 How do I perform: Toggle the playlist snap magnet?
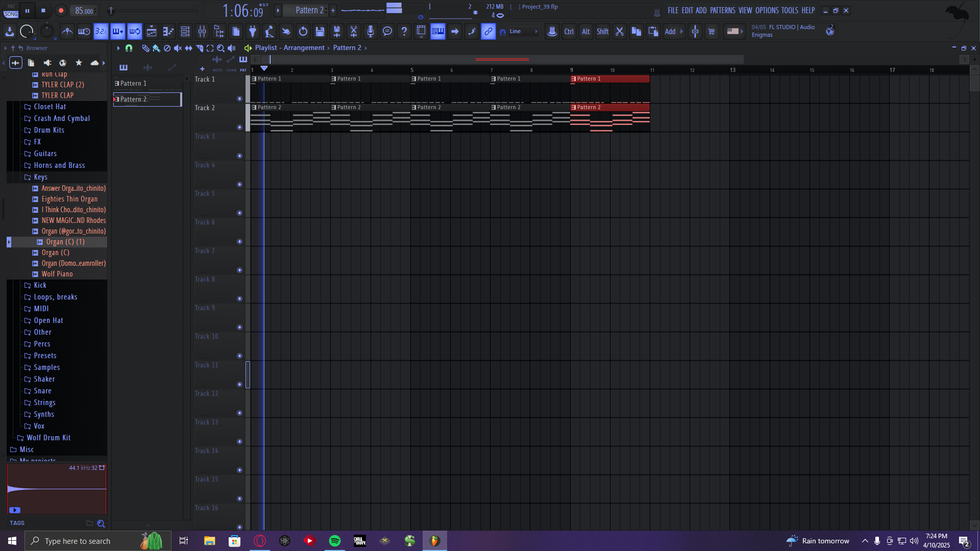129,48
